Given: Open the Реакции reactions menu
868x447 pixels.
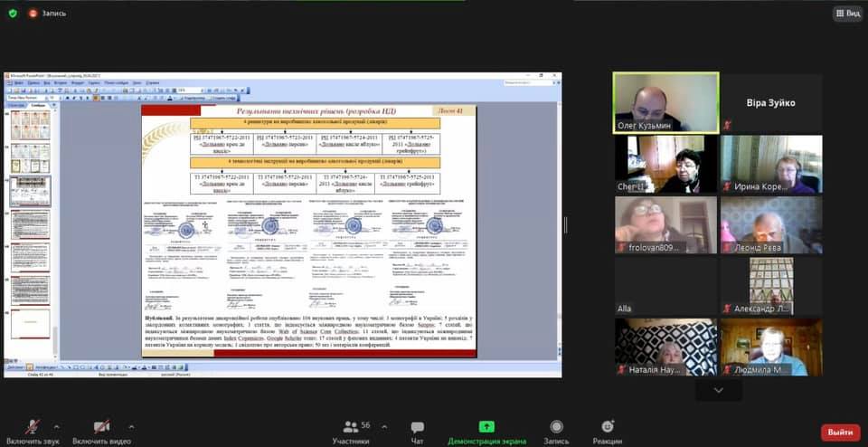Looking at the screenshot, I should pos(608,432).
